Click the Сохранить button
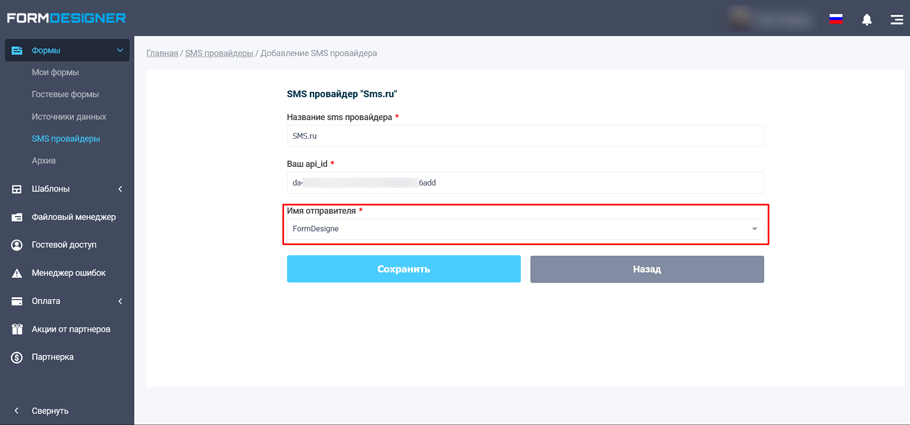 click(403, 269)
